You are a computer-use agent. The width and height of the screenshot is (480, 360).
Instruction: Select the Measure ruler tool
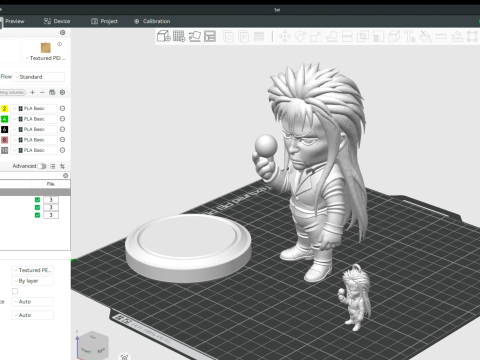pyautogui.click(x=441, y=36)
